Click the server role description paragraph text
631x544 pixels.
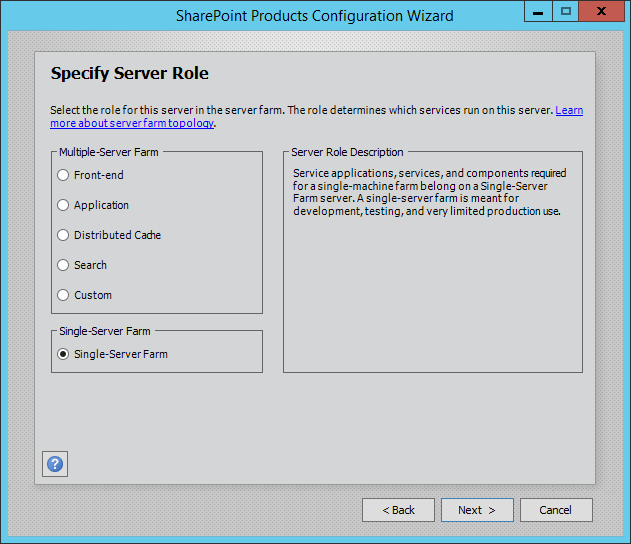[x=430, y=192]
